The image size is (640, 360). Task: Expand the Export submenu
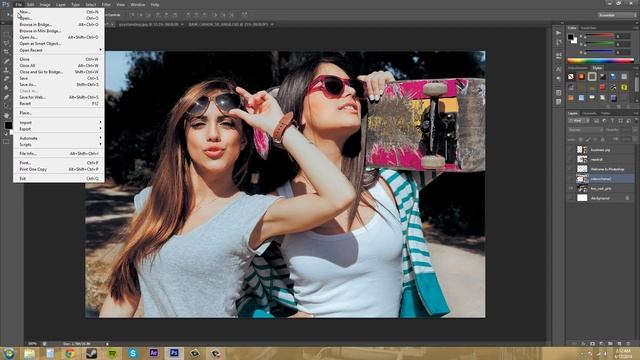coord(59,129)
